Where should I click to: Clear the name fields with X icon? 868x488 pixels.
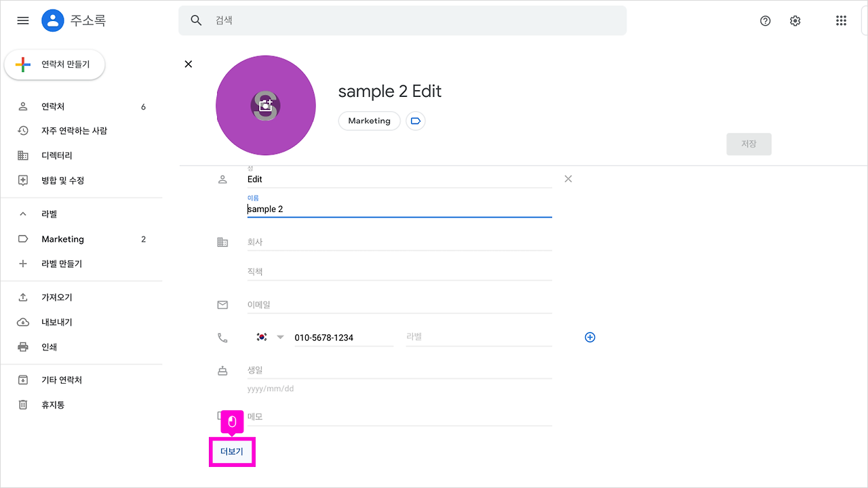pyautogui.click(x=568, y=179)
